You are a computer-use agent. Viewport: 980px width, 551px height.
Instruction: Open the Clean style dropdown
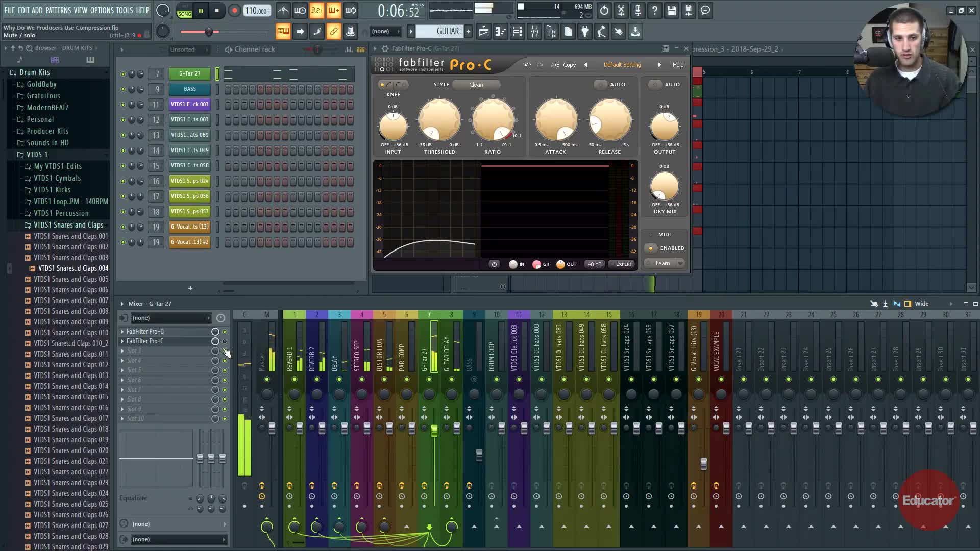[476, 85]
